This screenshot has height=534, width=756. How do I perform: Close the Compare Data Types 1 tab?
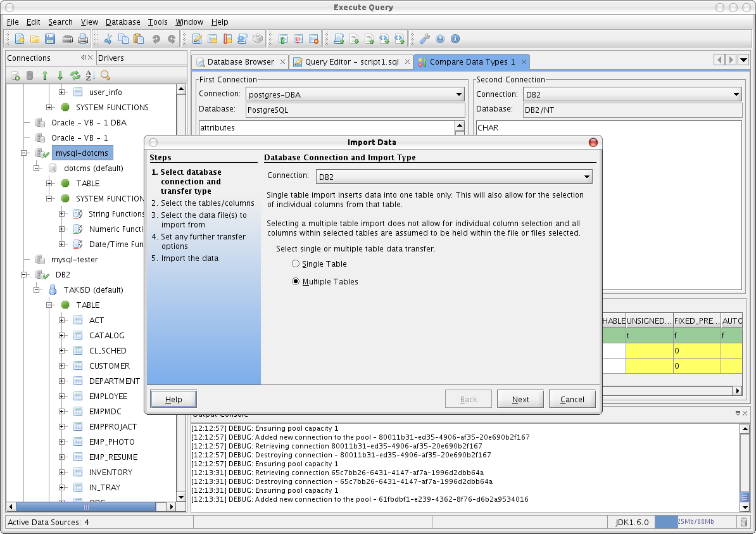point(524,61)
